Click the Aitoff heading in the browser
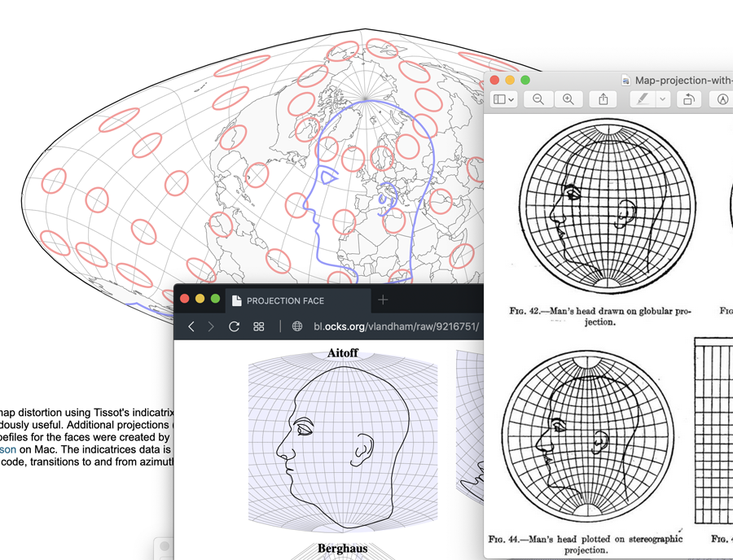This screenshot has height=560, width=733. pos(343,353)
